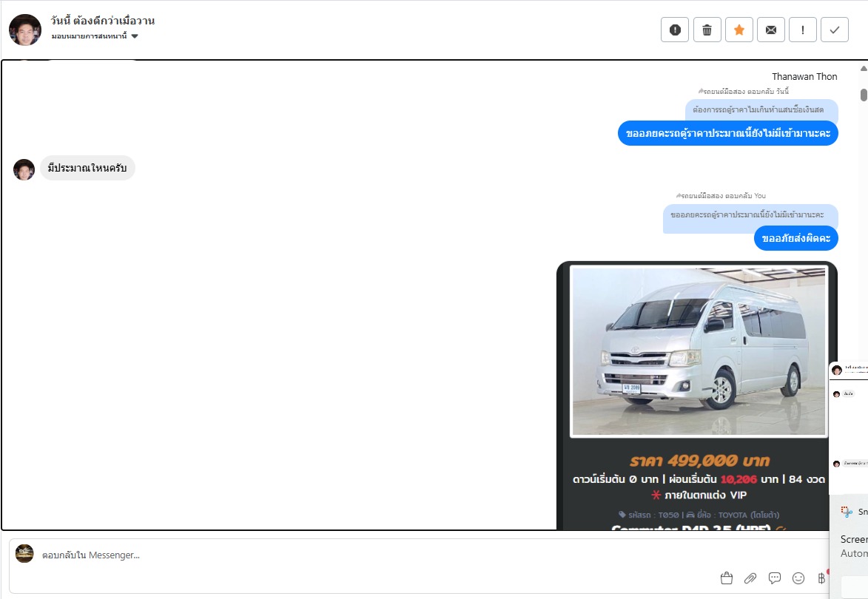
Task: Flag conversation with the plain exclamation mark button
Action: pyautogui.click(x=803, y=30)
